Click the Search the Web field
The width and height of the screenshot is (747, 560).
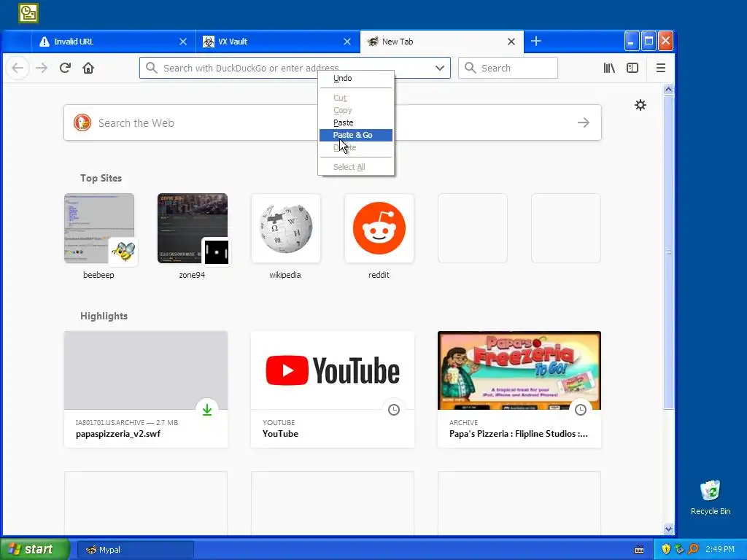click(333, 122)
